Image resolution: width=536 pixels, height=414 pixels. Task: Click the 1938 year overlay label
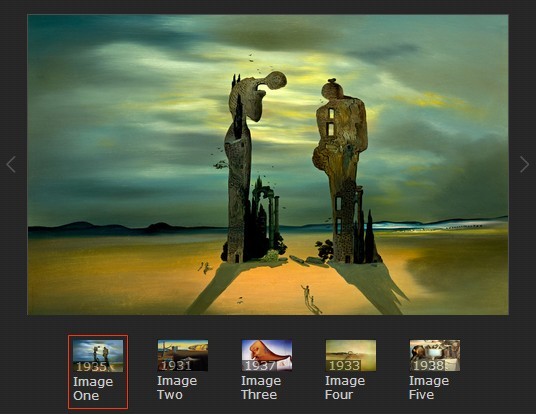(429, 365)
